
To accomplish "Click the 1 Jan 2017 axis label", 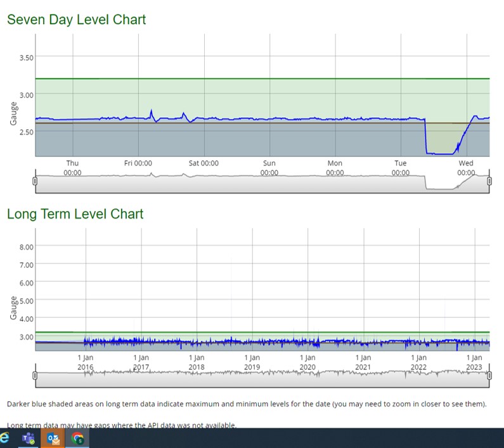I will click(141, 362).
